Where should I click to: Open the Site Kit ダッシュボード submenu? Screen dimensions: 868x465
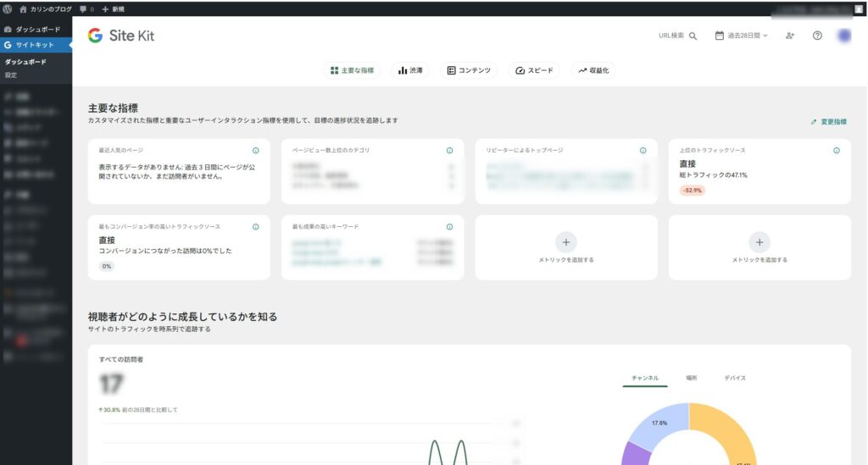pyautogui.click(x=25, y=62)
